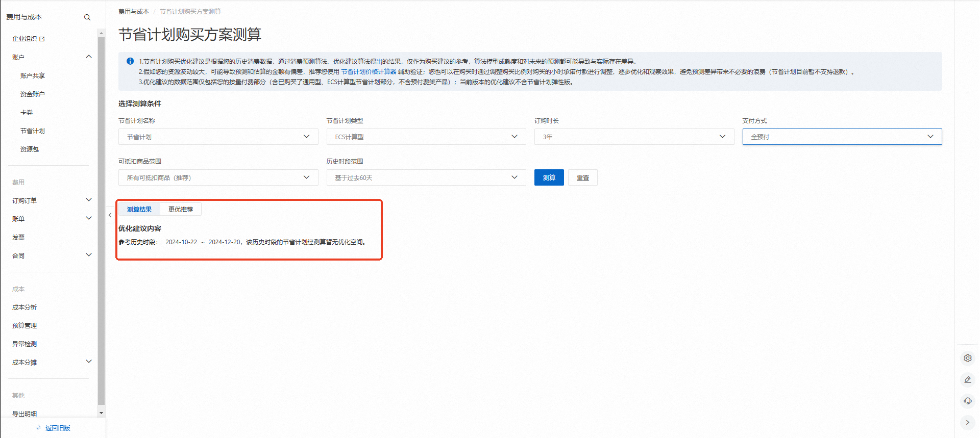Open 节省计划名称 dropdown
980x438 pixels.
click(x=218, y=137)
